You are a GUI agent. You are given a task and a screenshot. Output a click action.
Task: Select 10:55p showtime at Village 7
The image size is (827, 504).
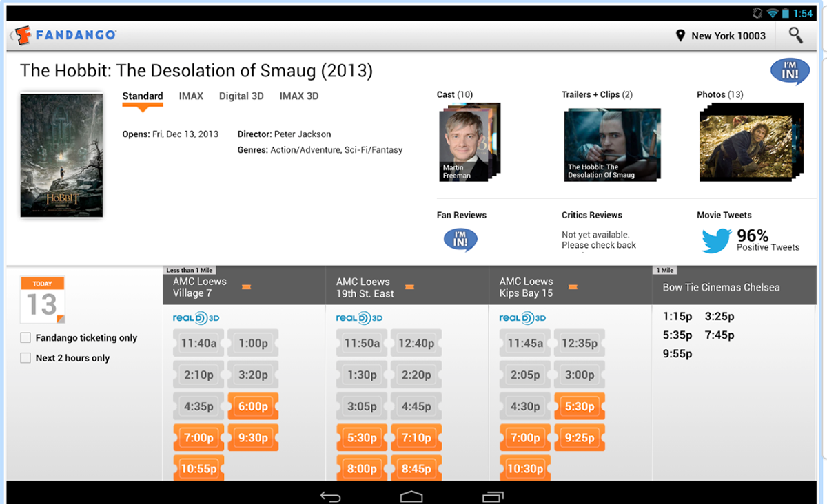pyautogui.click(x=198, y=470)
